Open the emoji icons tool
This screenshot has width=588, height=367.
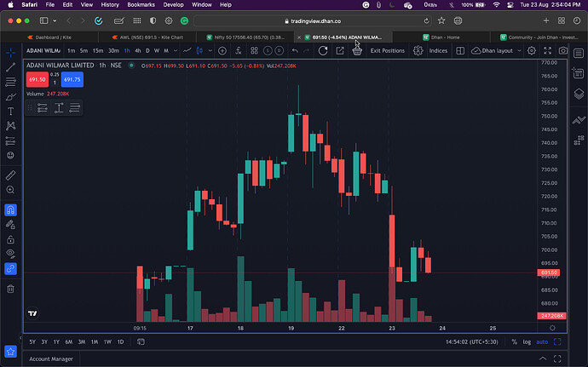(x=10, y=155)
